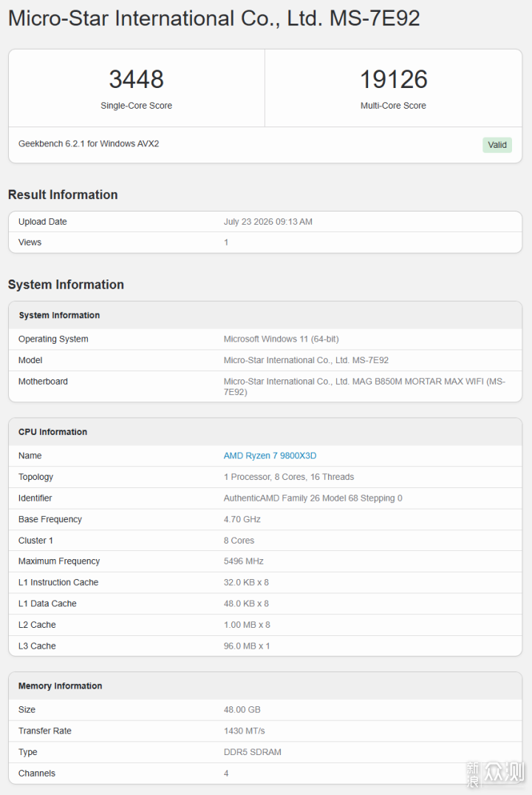
Task: Select 1 Processor, 8 Cores, 16 Threads value
Action: 289,476
